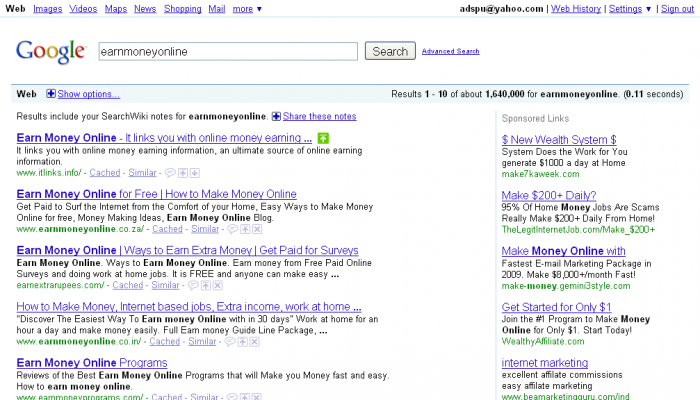
Task: Focus the search box containing earnmoneyonline
Action: tap(228, 51)
